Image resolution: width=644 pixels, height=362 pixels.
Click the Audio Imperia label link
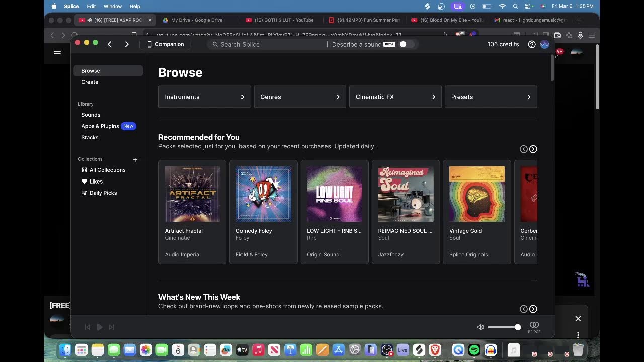[x=182, y=254]
